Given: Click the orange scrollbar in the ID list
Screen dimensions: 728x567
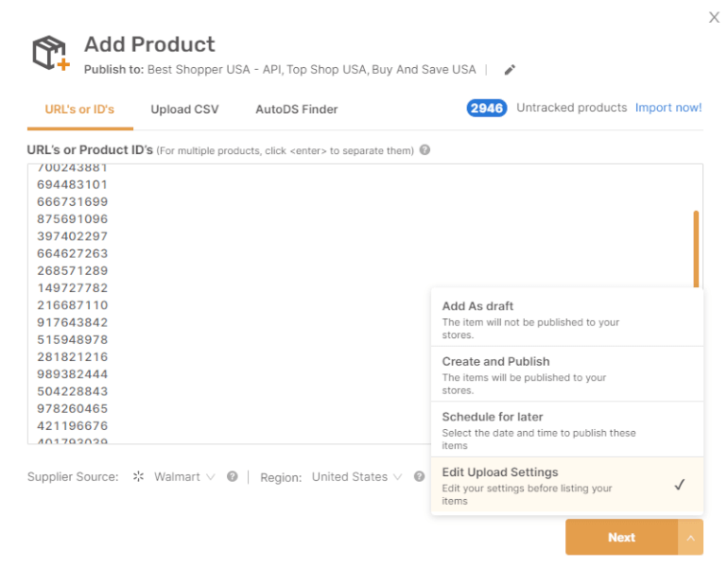Looking at the screenshot, I should point(696,249).
